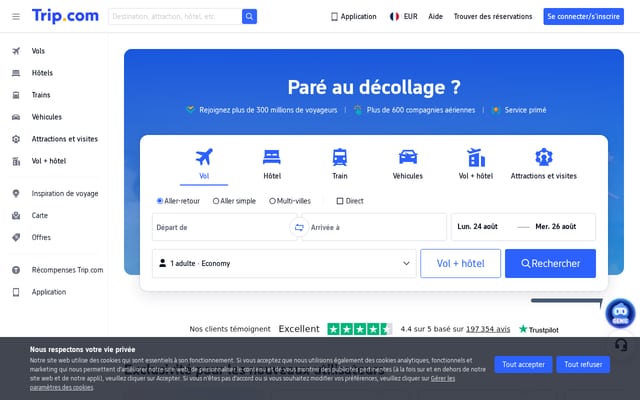Click the Véhicules car sidebar icon
This screenshot has height=400, width=640.
[x=16, y=117]
